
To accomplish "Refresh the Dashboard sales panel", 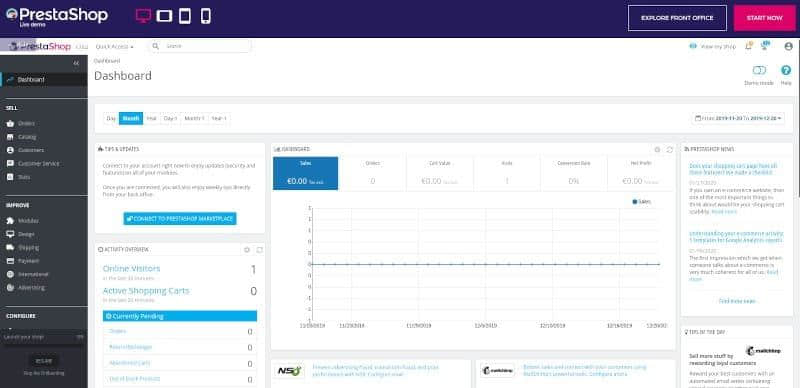I will [669, 150].
